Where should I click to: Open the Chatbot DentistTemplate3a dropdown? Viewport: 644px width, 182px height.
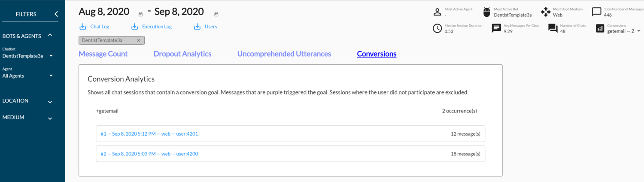[28, 56]
